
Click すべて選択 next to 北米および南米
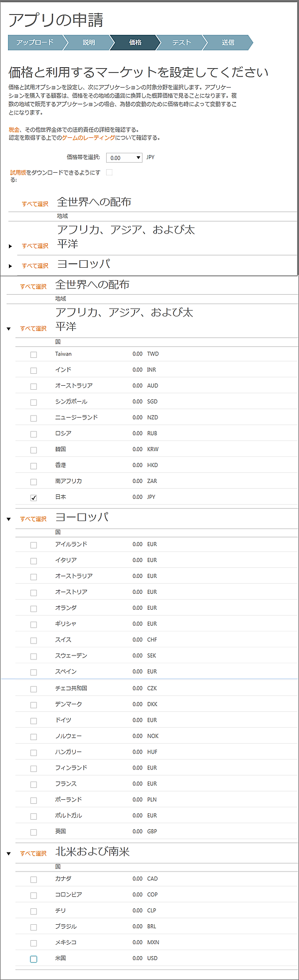point(33,854)
